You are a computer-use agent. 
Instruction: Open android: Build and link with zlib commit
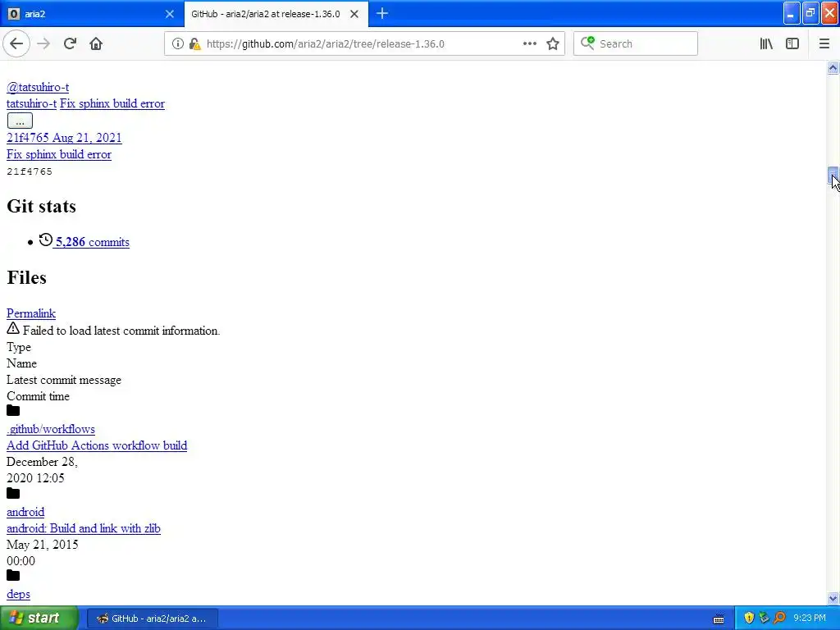point(84,529)
